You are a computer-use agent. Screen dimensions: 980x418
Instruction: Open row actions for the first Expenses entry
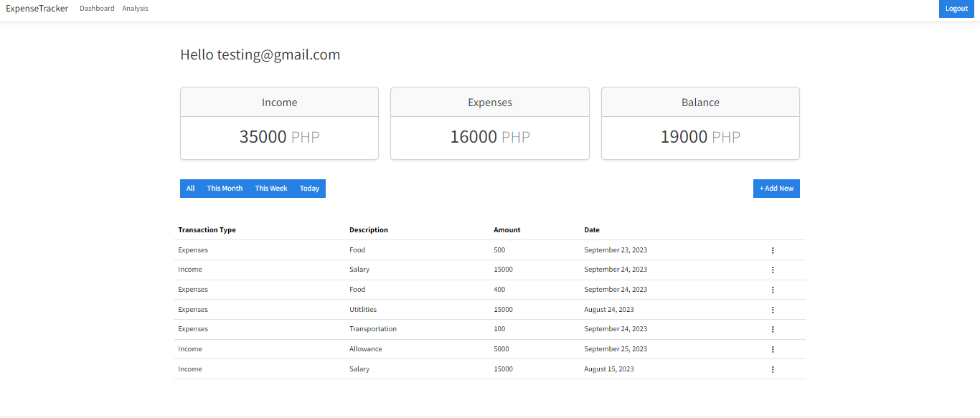coord(773,250)
